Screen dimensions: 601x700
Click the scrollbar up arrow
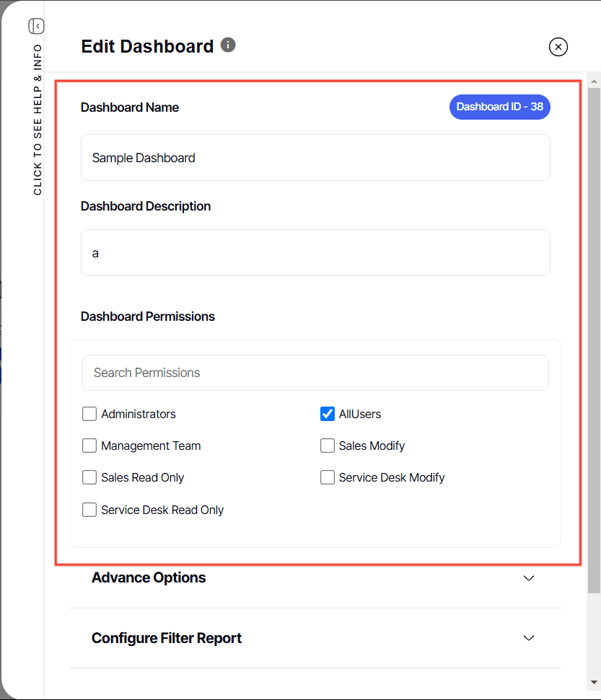595,78
